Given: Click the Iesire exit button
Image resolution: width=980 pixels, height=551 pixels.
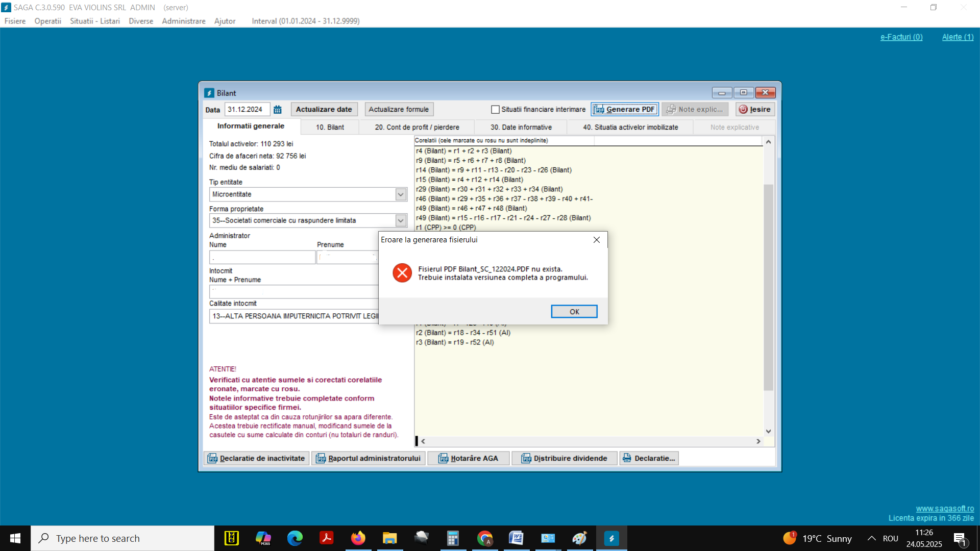Looking at the screenshot, I should coord(755,109).
